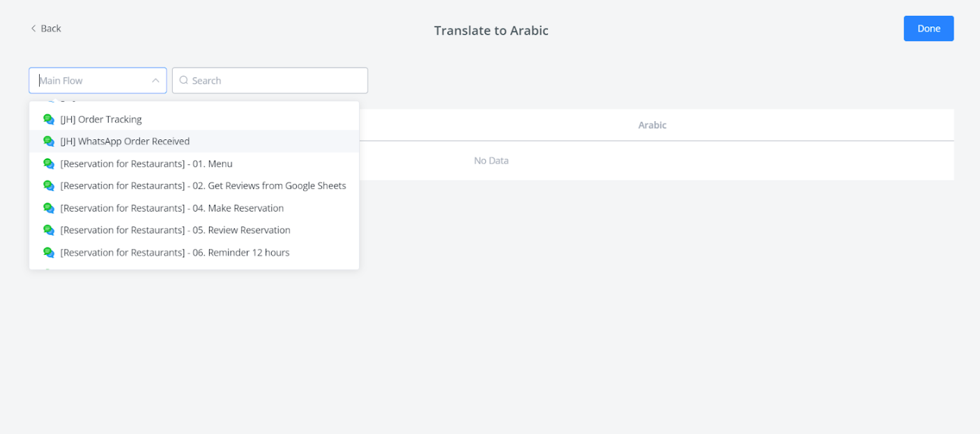Click the chat icon beside Order Tracking
The width and height of the screenshot is (980, 434).
(x=49, y=119)
